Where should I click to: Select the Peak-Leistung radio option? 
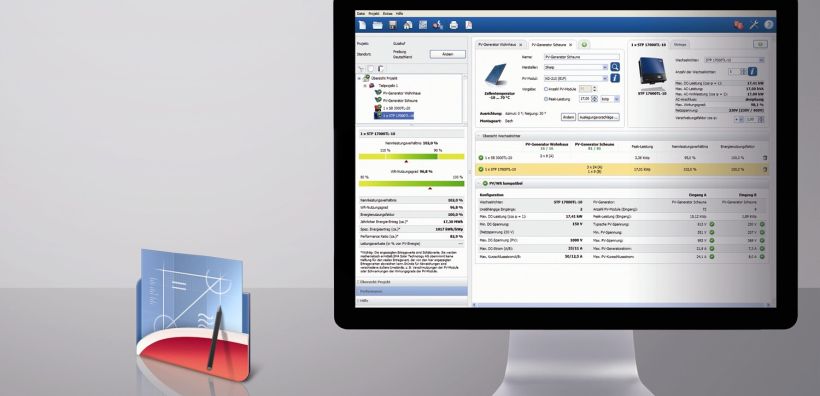tap(546, 98)
